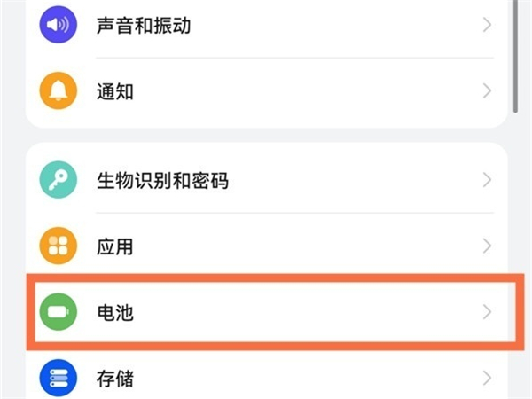The height and width of the screenshot is (399, 532).
Task: Open the 声音和振动 settings label
Action: click(x=144, y=25)
